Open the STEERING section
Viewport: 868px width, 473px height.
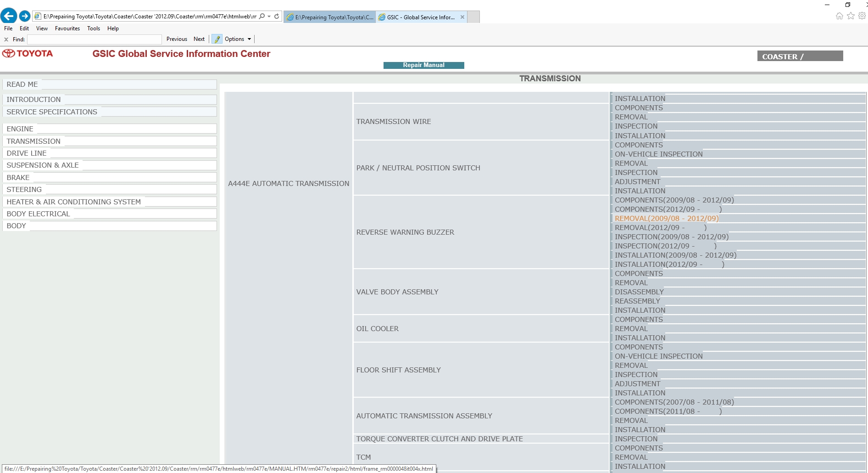[x=110, y=189]
